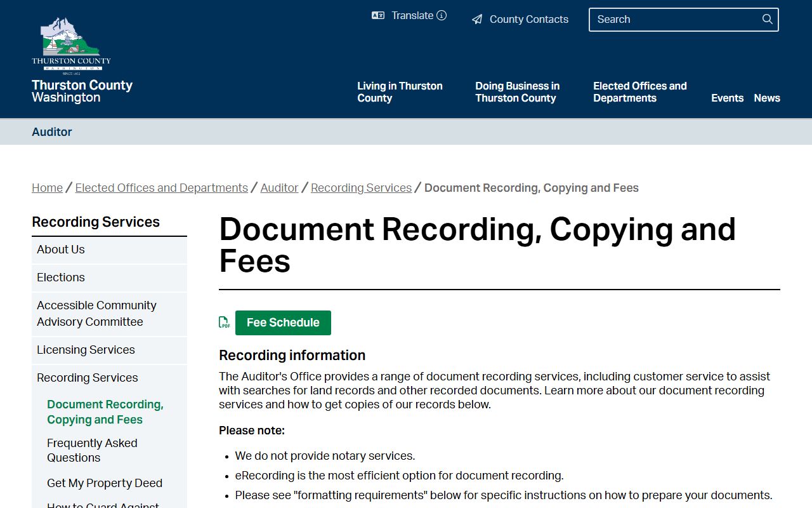
Task: Click the eRecording most efficient option bullet
Action: (x=399, y=476)
